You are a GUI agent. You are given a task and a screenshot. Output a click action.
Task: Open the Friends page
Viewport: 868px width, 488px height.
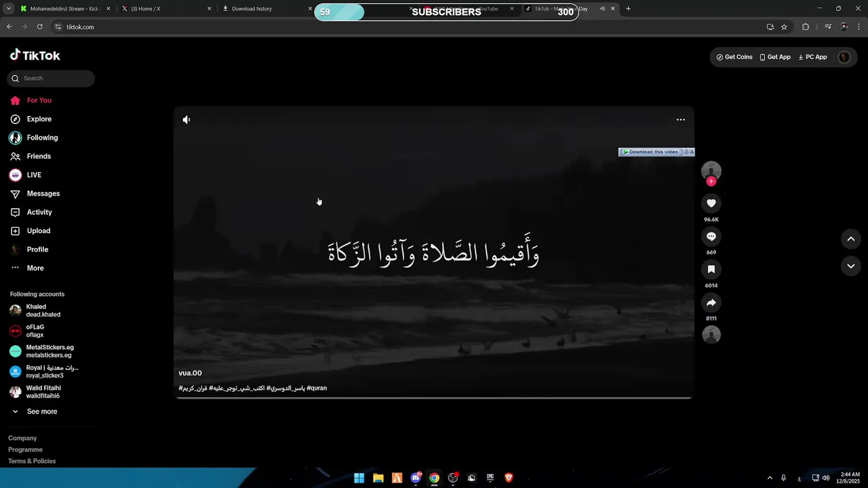(x=31, y=157)
